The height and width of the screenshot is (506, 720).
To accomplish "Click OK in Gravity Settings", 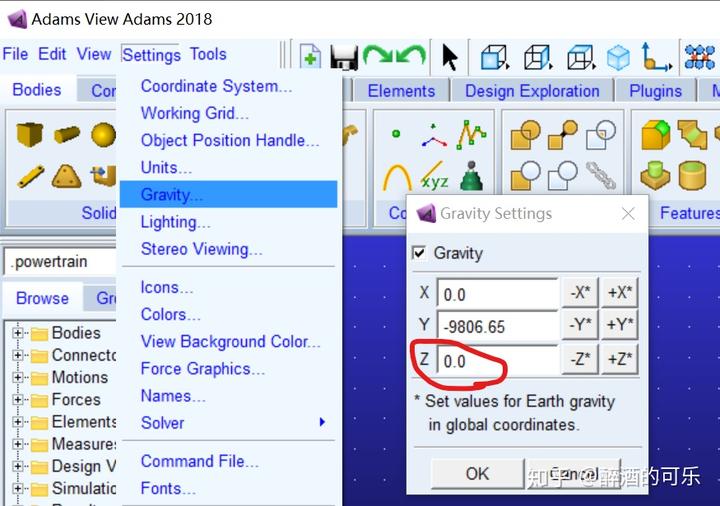I will point(477,473).
